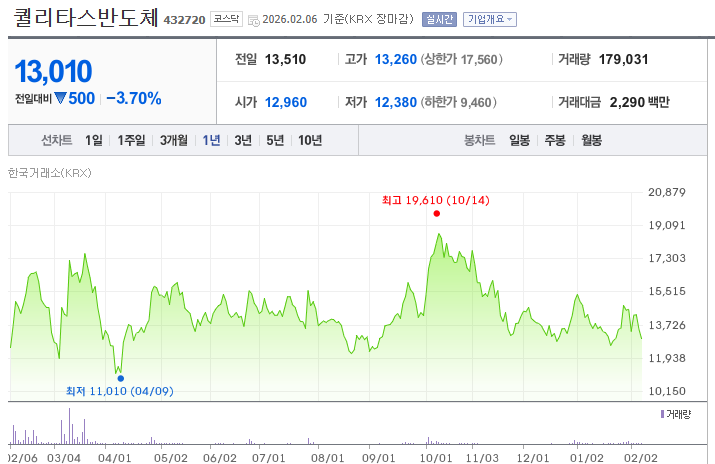The width and height of the screenshot is (715, 464).
Task: Click the 최저 11,010 (04/09) label
Action: click(x=120, y=391)
